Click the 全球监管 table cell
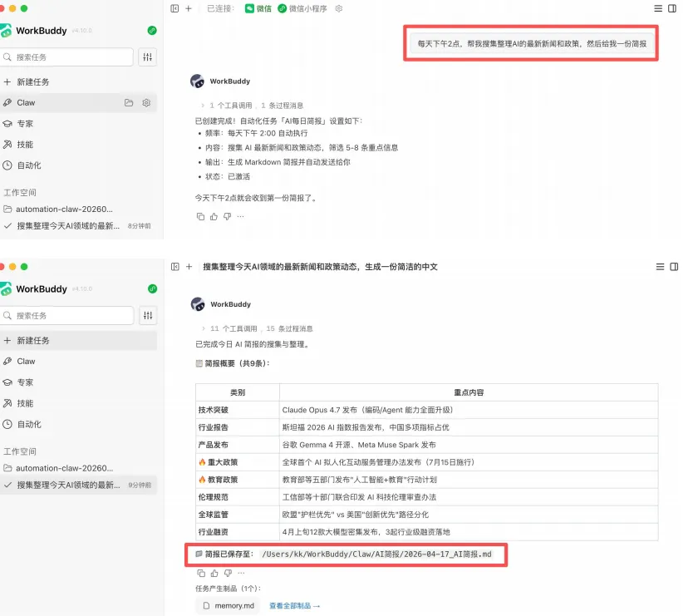This screenshot has height=616, width=693. [x=238, y=515]
